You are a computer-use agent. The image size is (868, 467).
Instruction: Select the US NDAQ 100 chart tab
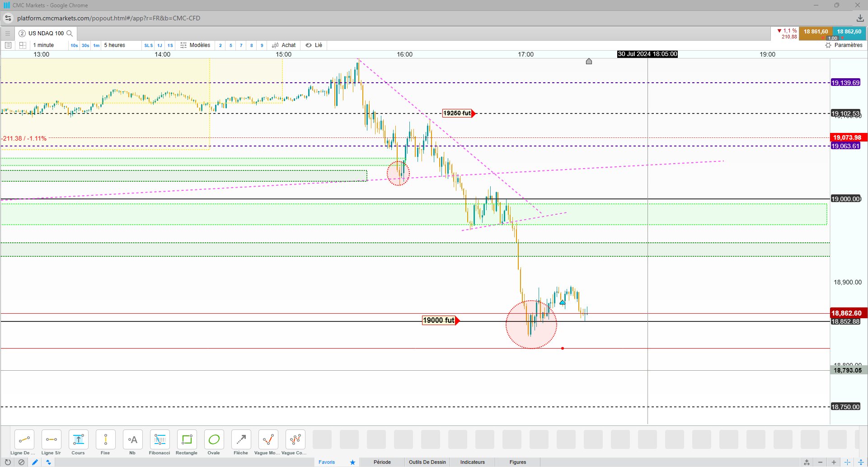(x=46, y=33)
